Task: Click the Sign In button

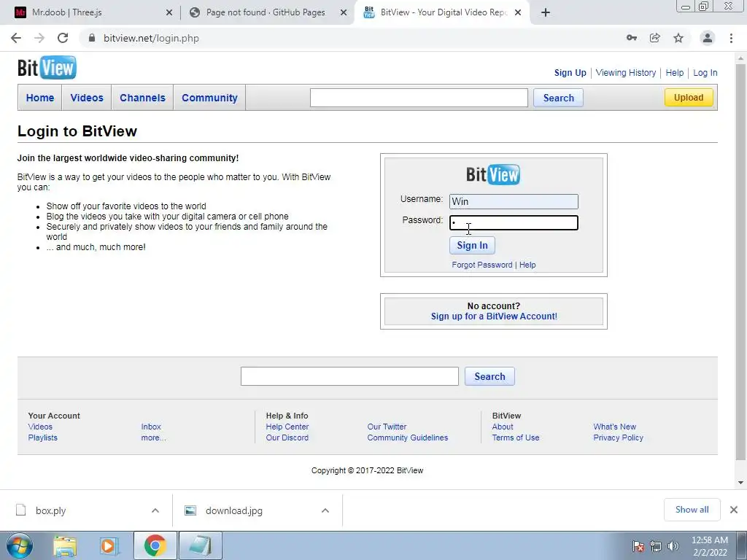Action: click(472, 245)
